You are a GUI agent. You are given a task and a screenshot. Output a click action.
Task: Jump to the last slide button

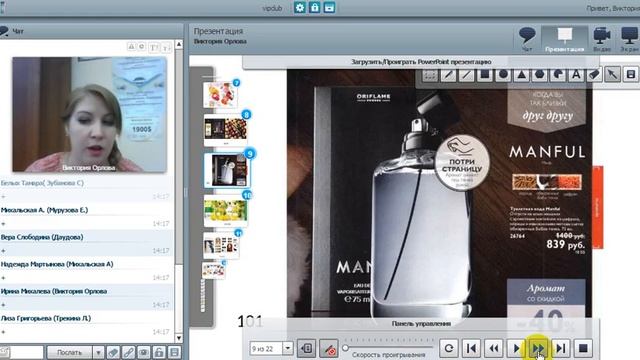tap(561, 348)
